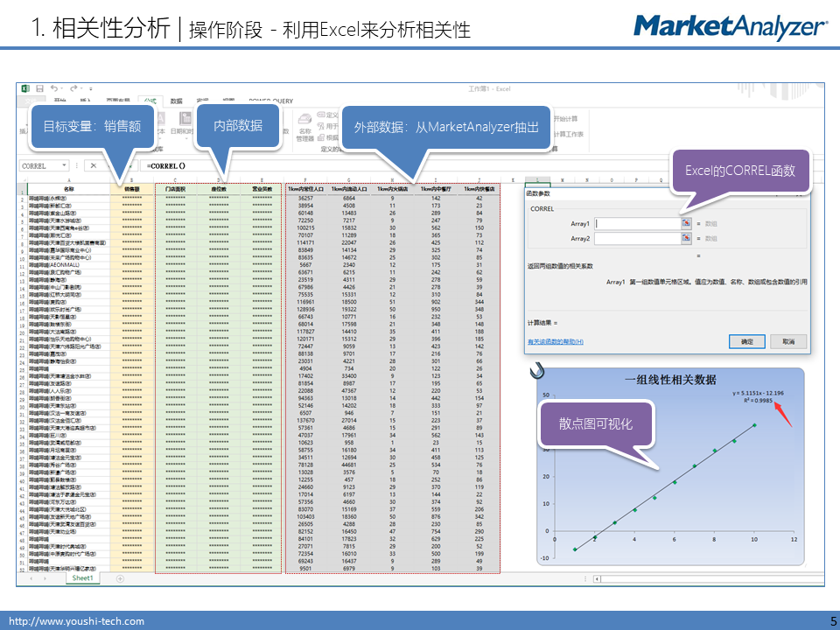
Task: Select the 1km内常住人口 header cell
Action: click(x=305, y=189)
